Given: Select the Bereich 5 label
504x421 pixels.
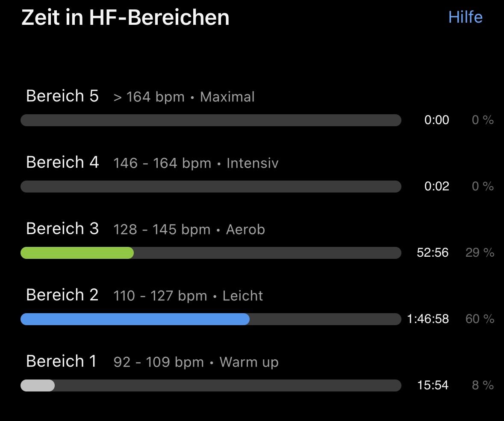Looking at the screenshot, I should (x=62, y=96).
